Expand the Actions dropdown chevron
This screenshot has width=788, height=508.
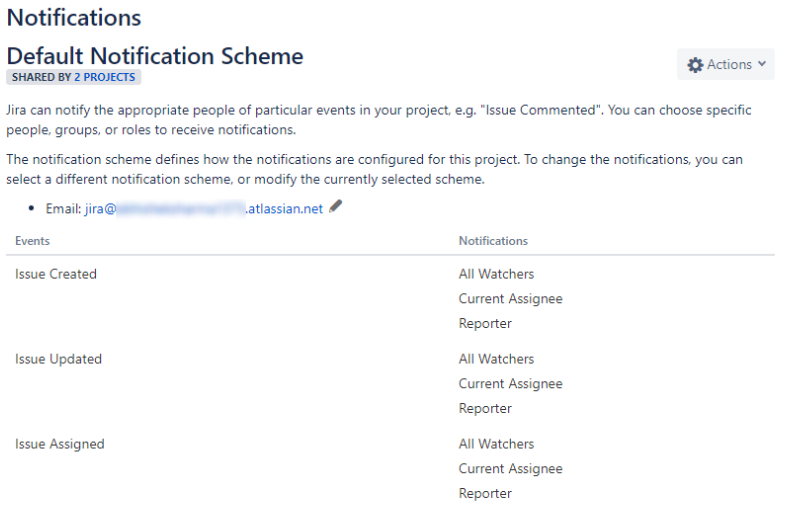point(762,64)
